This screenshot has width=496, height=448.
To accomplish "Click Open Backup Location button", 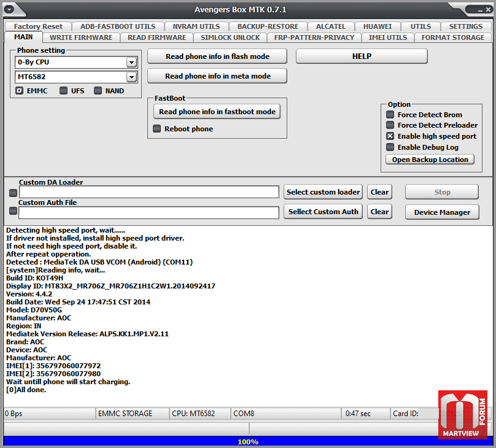I will [x=430, y=160].
